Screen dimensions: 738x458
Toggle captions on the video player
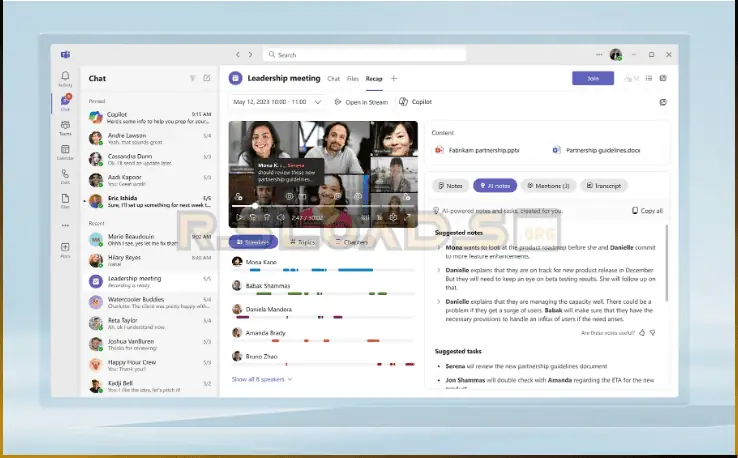point(365,217)
